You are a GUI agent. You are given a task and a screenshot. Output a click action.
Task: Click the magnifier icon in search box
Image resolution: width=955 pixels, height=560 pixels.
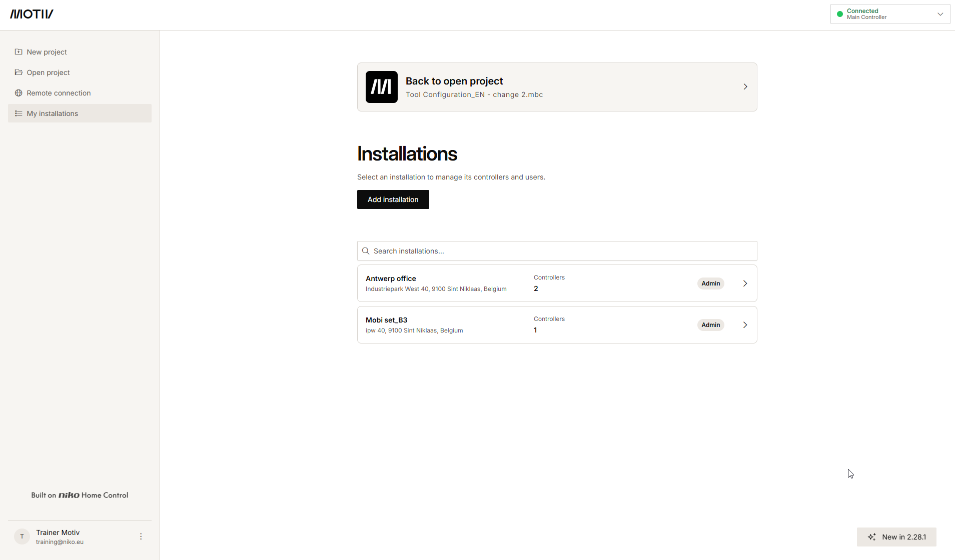coord(366,251)
